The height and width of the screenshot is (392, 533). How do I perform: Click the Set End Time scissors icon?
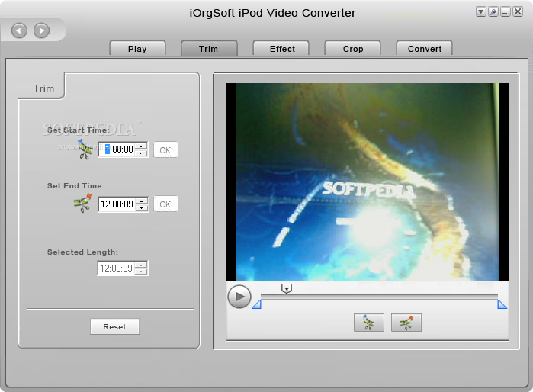pyautogui.click(x=82, y=203)
